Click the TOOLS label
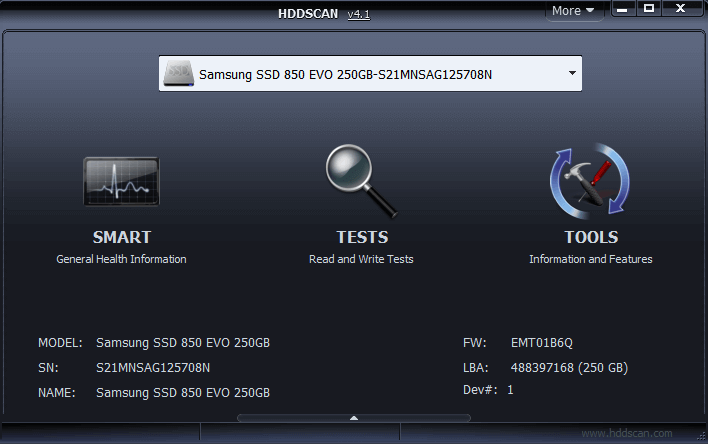This screenshot has height=444, width=708. tap(591, 237)
